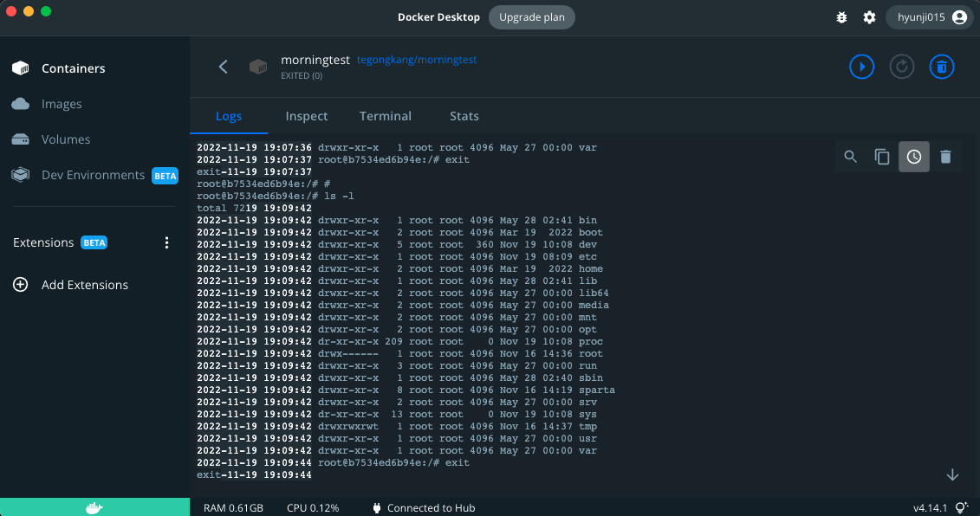Click the container cube icon
Image resolution: width=980 pixels, height=516 pixels.
tap(258, 66)
